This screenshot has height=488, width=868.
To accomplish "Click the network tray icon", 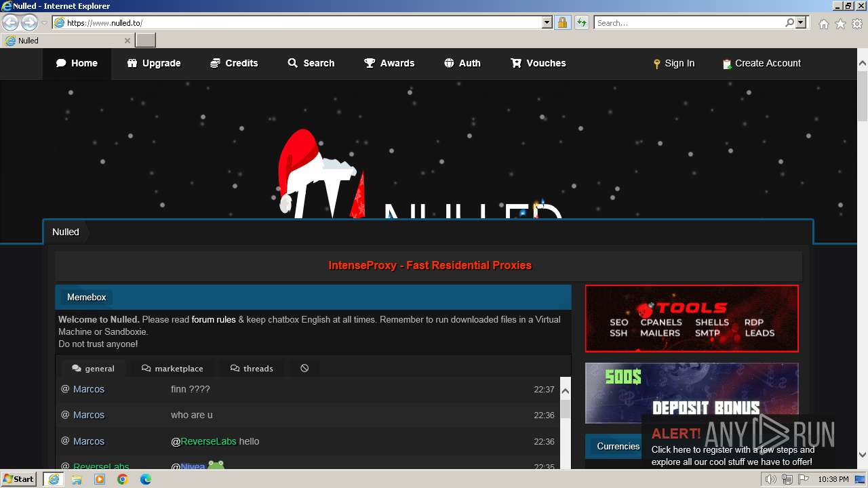I will pos(787,479).
